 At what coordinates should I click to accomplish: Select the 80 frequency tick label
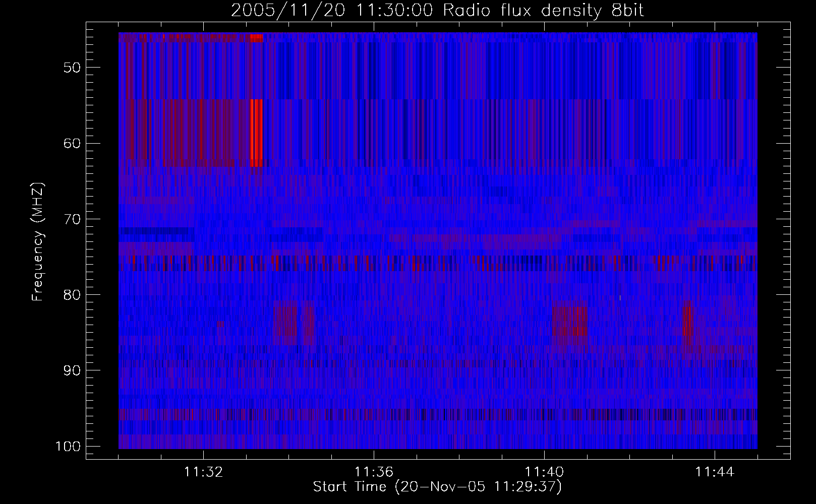72,295
